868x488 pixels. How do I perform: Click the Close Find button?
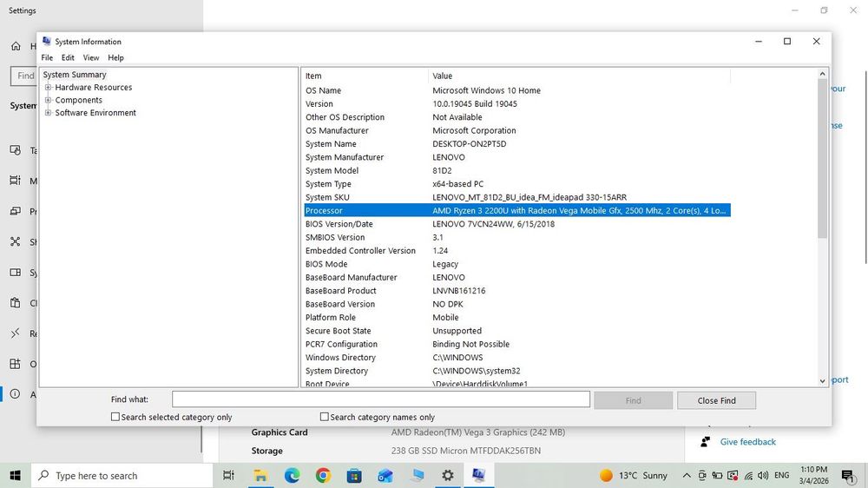tap(716, 400)
